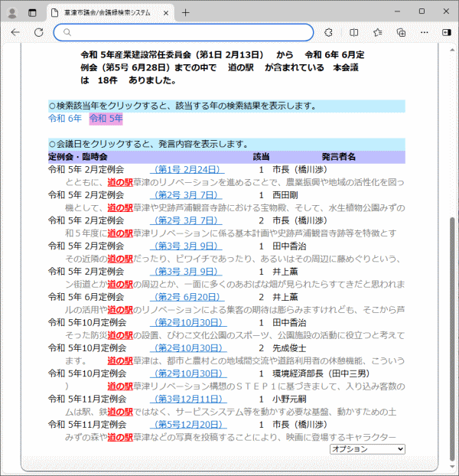
Task: Open the browser settings ellipsis menu
Action: coord(425,32)
